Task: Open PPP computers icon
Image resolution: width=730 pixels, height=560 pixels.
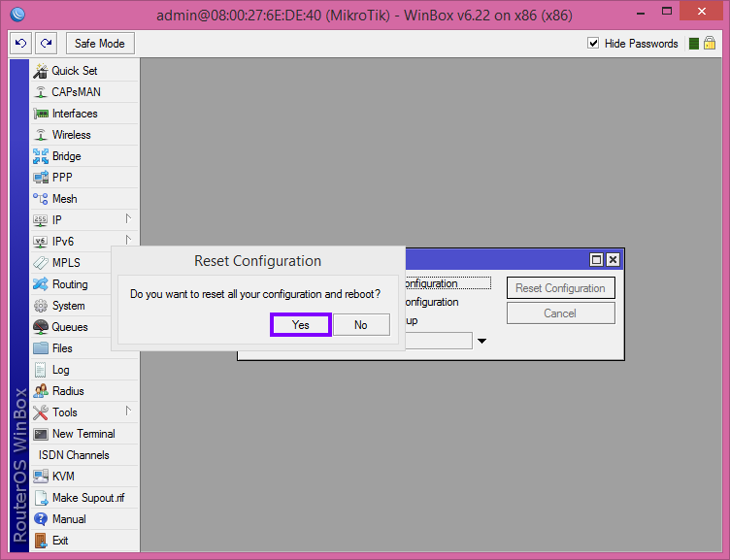Action: [41, 178]
